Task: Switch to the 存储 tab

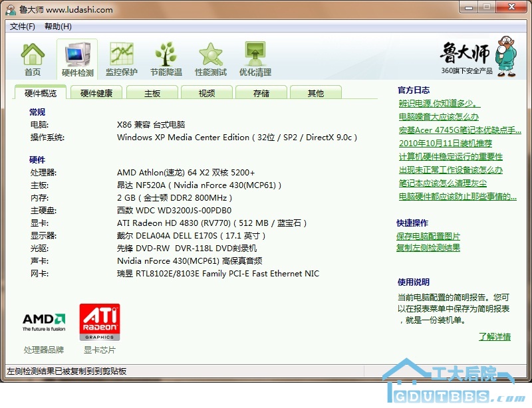Action: [261, 94]
